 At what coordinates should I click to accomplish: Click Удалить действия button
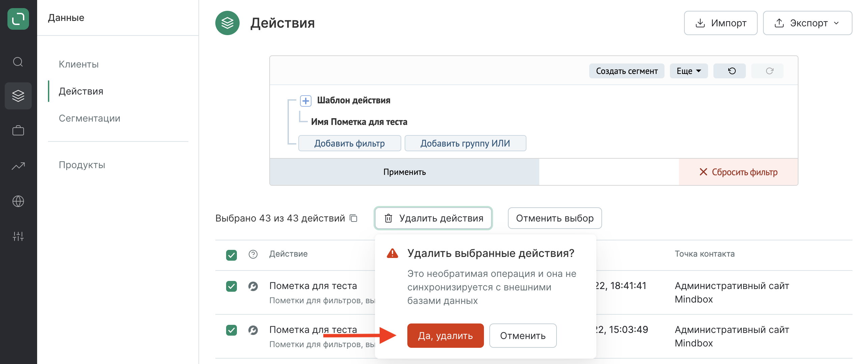coord(433,218)
